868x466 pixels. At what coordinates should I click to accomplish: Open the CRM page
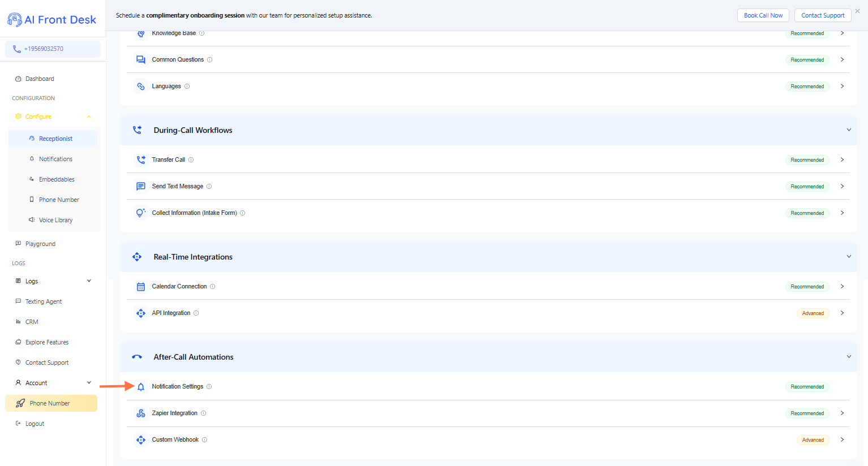click(x=27, y=322)
